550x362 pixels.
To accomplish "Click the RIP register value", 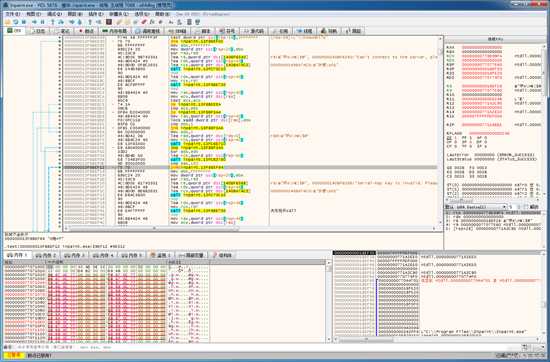I will [x=482, y=125].
